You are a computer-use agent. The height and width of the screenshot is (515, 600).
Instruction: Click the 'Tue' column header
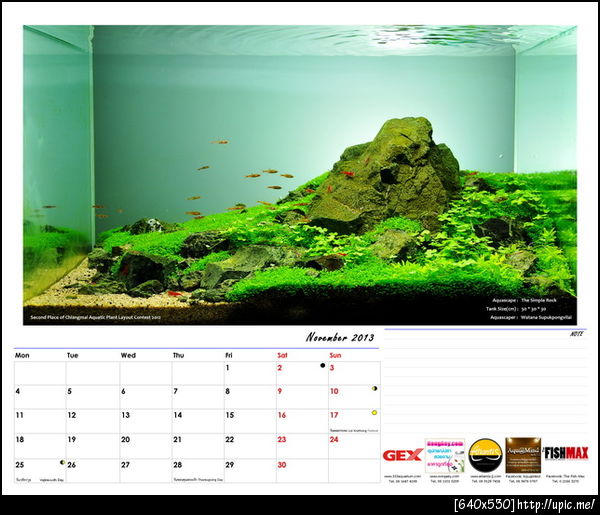[72, 355]
